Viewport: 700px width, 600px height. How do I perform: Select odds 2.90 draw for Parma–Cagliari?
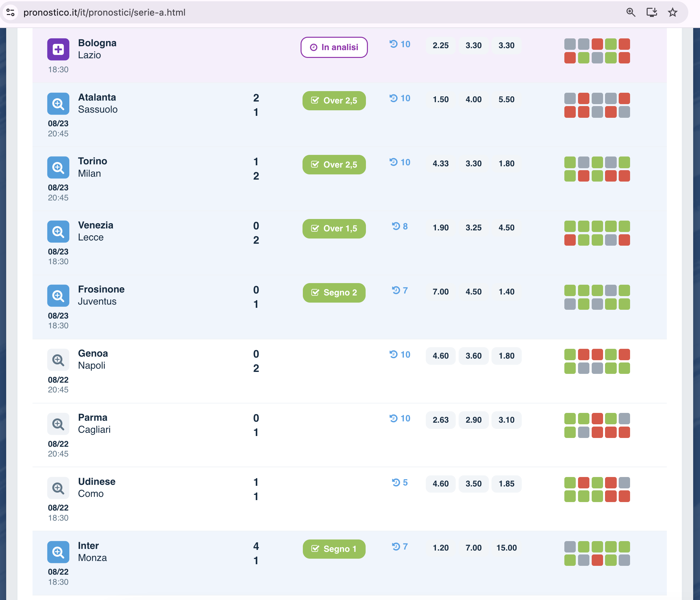[x=473, y=420]
